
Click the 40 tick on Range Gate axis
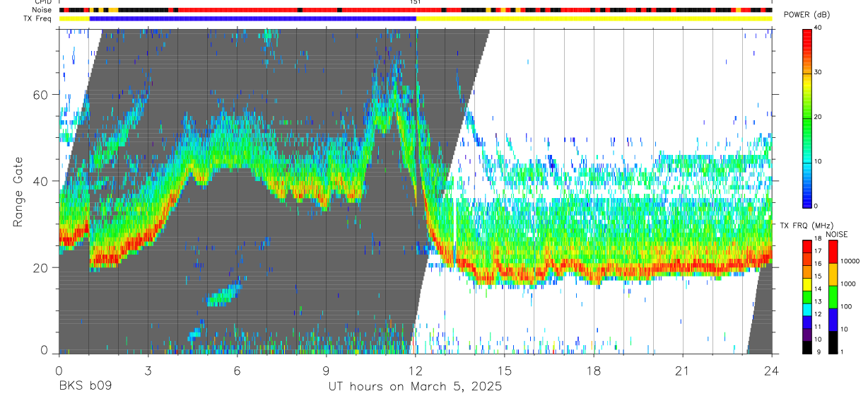(43, 181)
